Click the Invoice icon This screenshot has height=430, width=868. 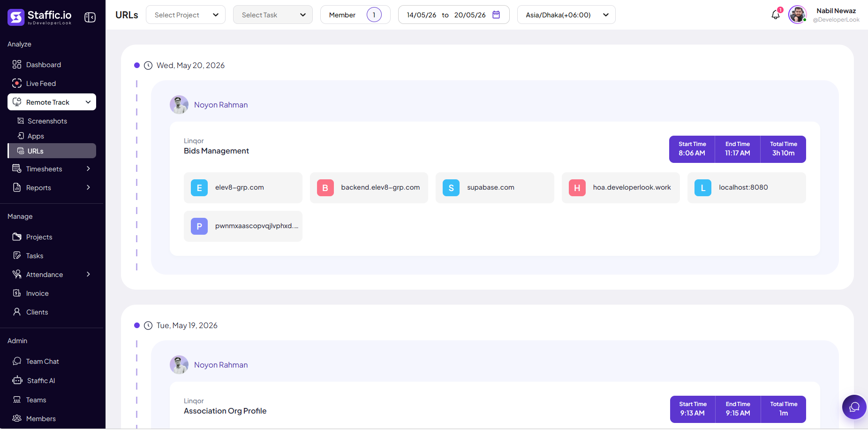17,293
